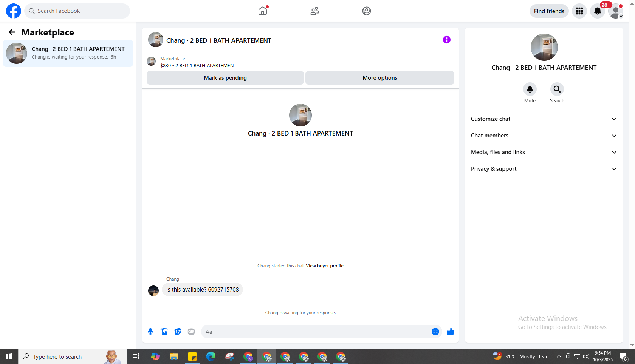The image size is (635, 364).
Task: Click the Mark as pending button
Action: tap(225, 78)
